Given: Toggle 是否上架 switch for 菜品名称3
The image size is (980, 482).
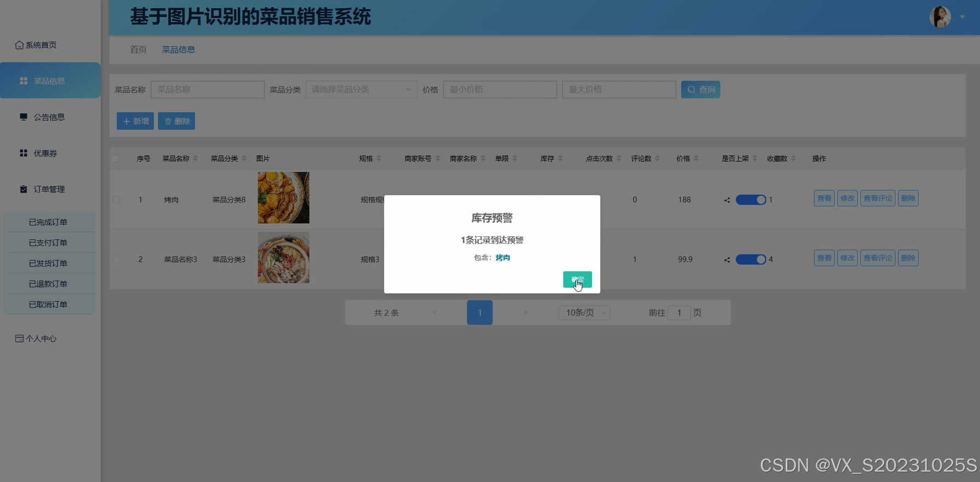Looking at the screenshot, I should [751, 259].
